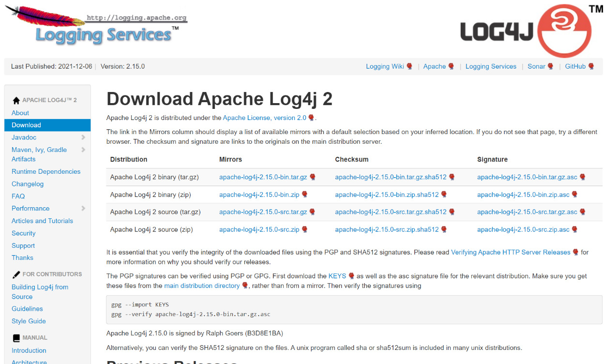Open the Guidelines sidebar page
Screen dimensions: 604x364
point(27,309)
